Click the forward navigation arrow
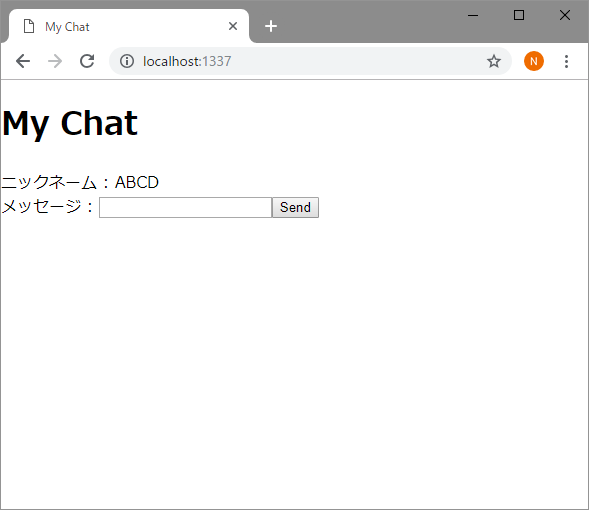The image size is (589, 510). (55, 61)
